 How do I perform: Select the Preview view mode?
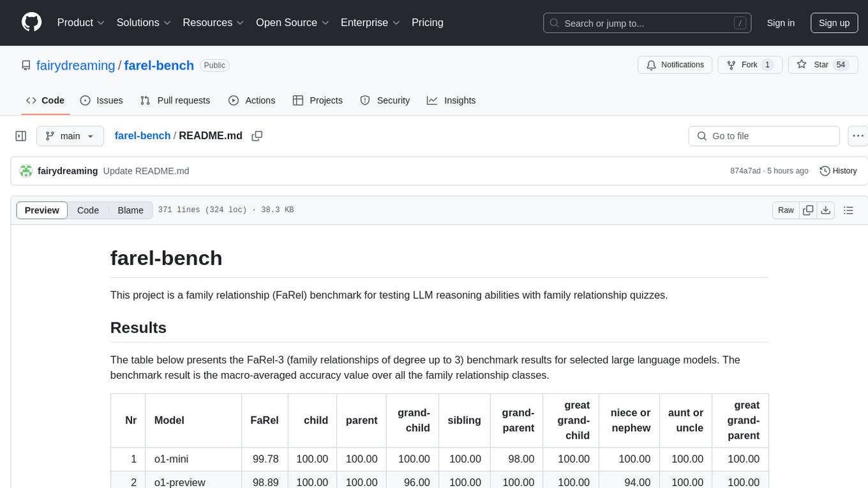[x=42, y=210]
